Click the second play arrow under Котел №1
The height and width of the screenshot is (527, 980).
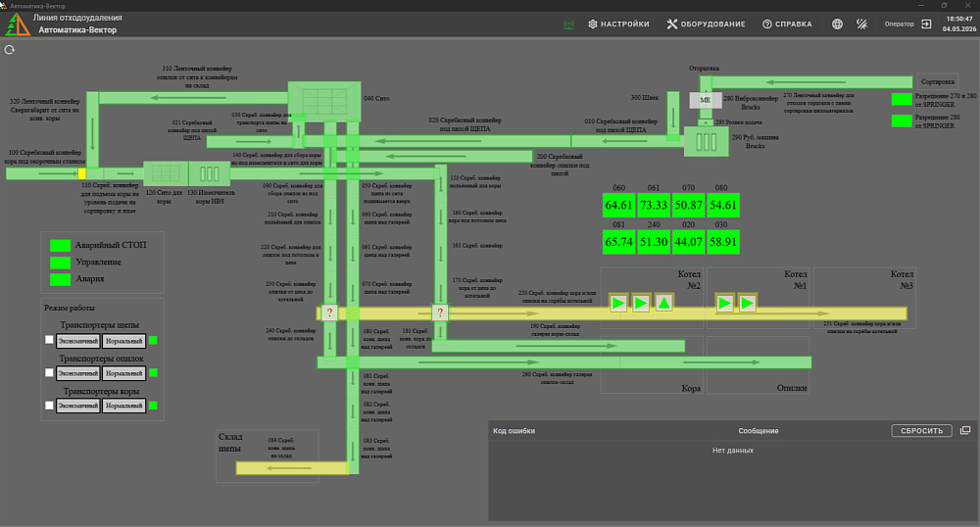(748, 304)
